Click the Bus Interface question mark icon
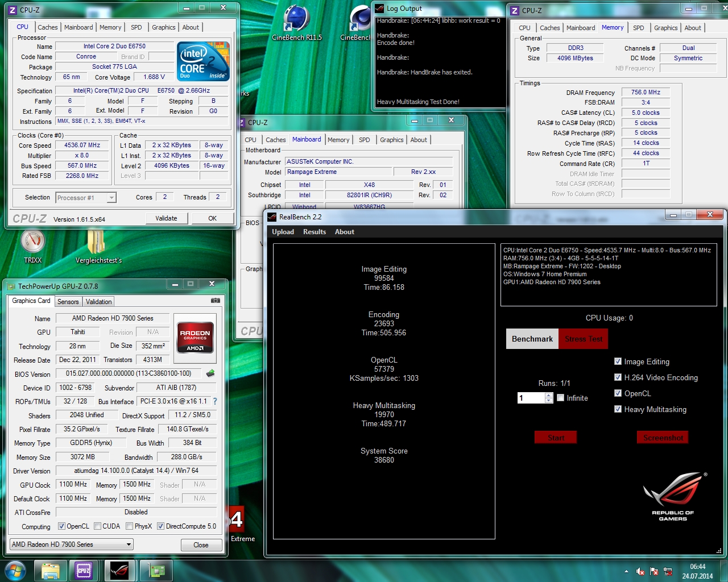728x582 pixels. click(x=214, y=401)
